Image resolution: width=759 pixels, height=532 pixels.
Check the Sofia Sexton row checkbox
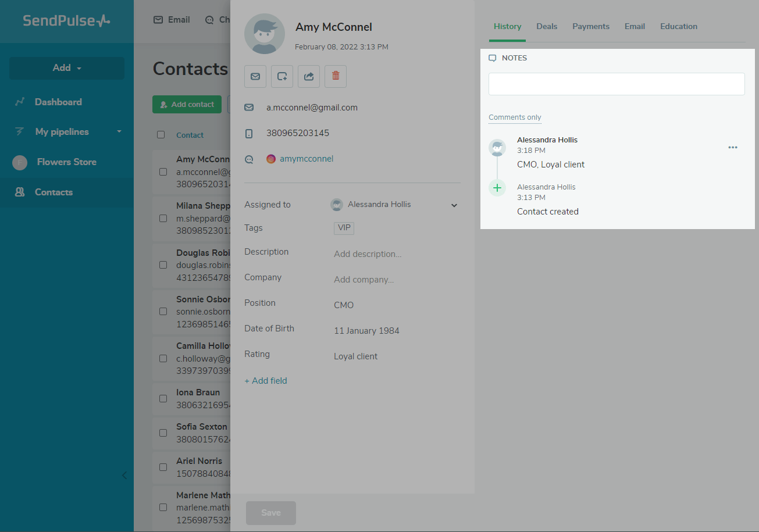[163, 433]
